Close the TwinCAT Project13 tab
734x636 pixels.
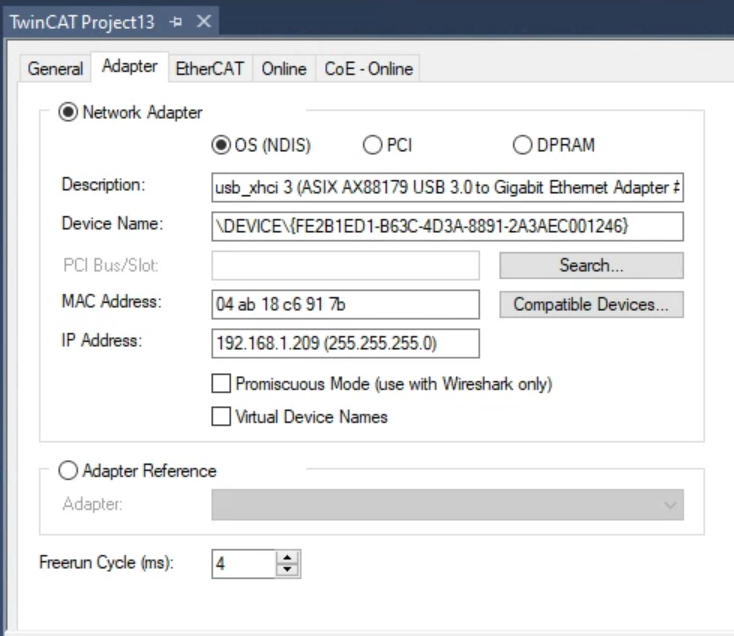click(x=203, y=21)
